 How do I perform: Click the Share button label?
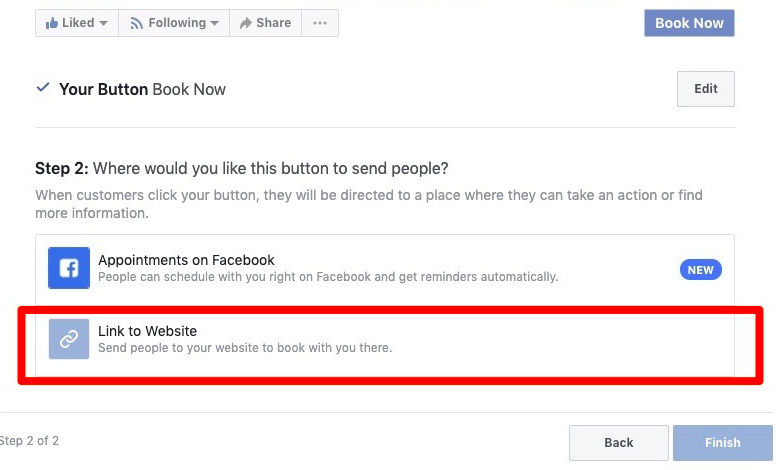[274, 23]
